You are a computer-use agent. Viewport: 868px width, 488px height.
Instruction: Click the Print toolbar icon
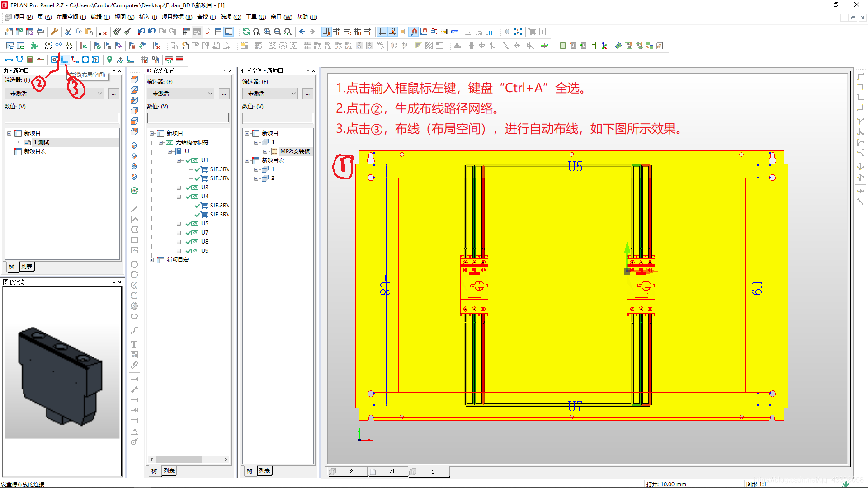[x=40, y=32]
